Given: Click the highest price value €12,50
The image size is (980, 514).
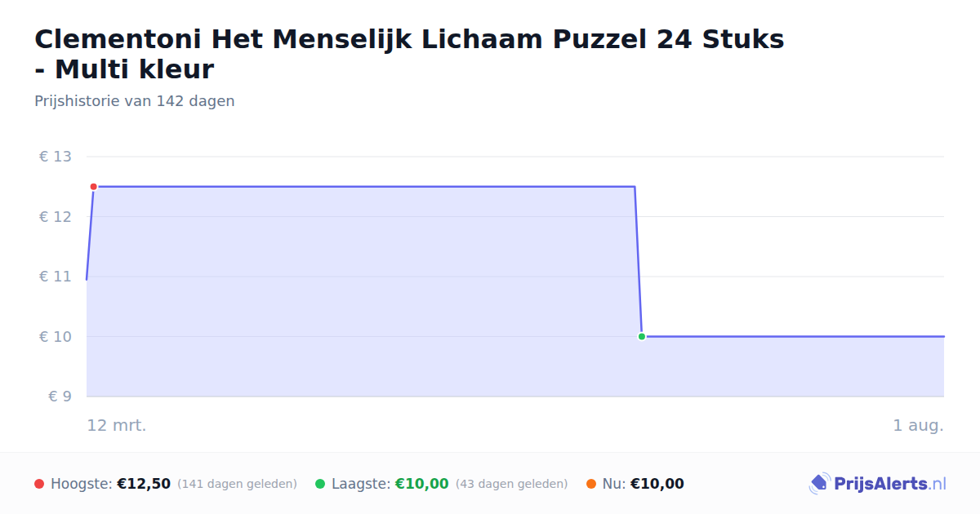Looking at the screenshot, I should pyautogui.click(x=144, y=484).
